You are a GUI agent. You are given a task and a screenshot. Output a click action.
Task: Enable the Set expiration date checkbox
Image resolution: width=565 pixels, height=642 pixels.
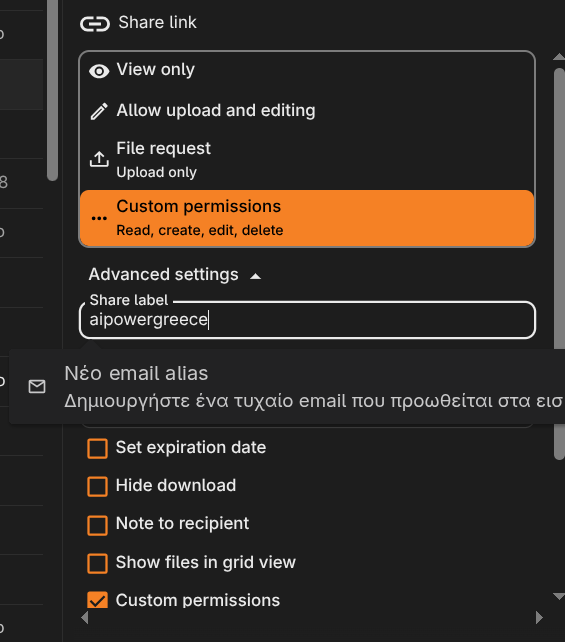pos(97,448)
